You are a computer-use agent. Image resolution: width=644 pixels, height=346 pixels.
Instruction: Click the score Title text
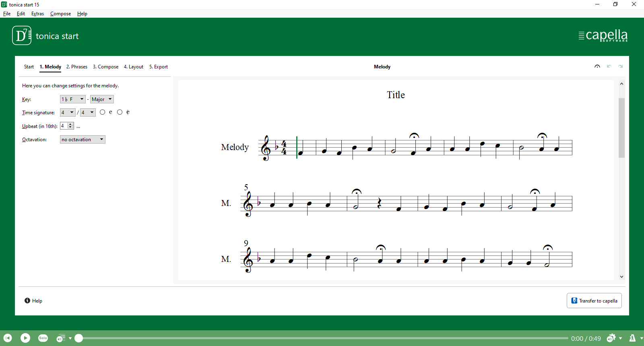click(396, 95)
